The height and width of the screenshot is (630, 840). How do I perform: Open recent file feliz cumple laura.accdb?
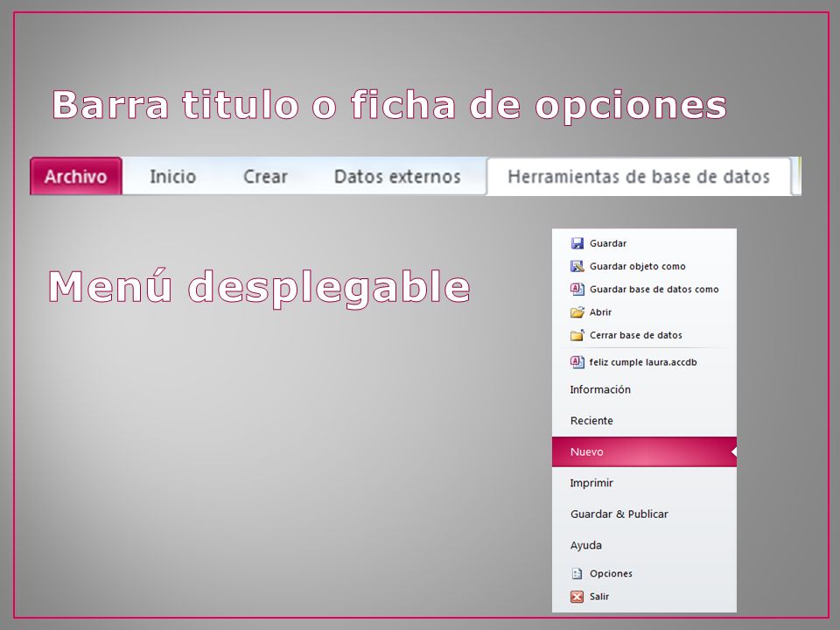coord(643,362)
